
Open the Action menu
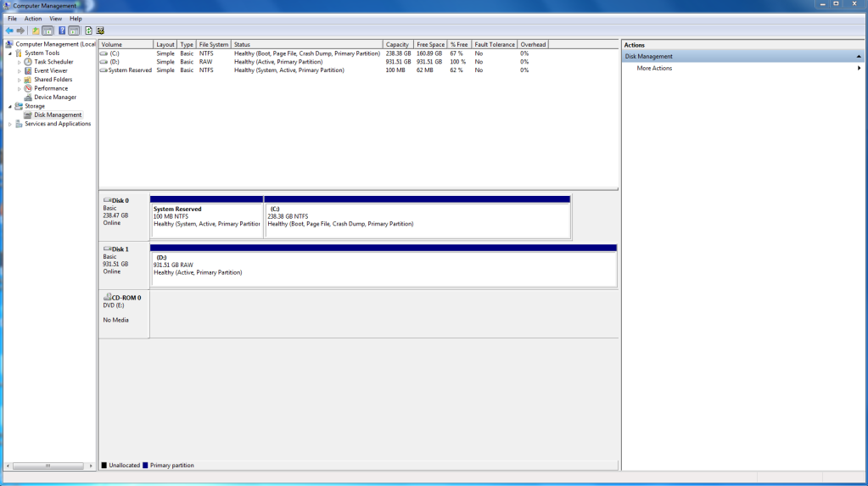coord(33,18)
